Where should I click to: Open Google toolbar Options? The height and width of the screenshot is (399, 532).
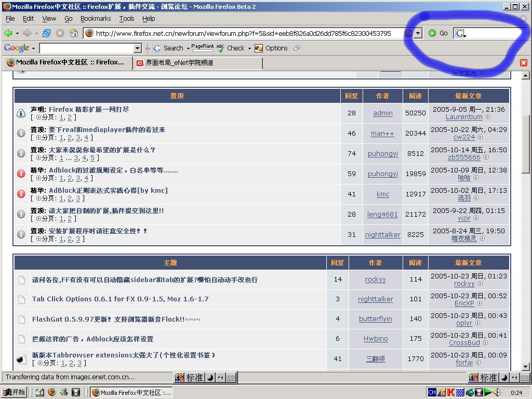[x=271, y=48]
